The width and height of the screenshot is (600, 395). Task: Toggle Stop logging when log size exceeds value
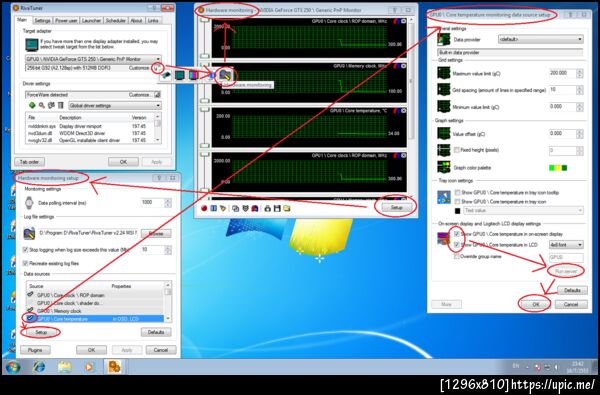(25, 250)
